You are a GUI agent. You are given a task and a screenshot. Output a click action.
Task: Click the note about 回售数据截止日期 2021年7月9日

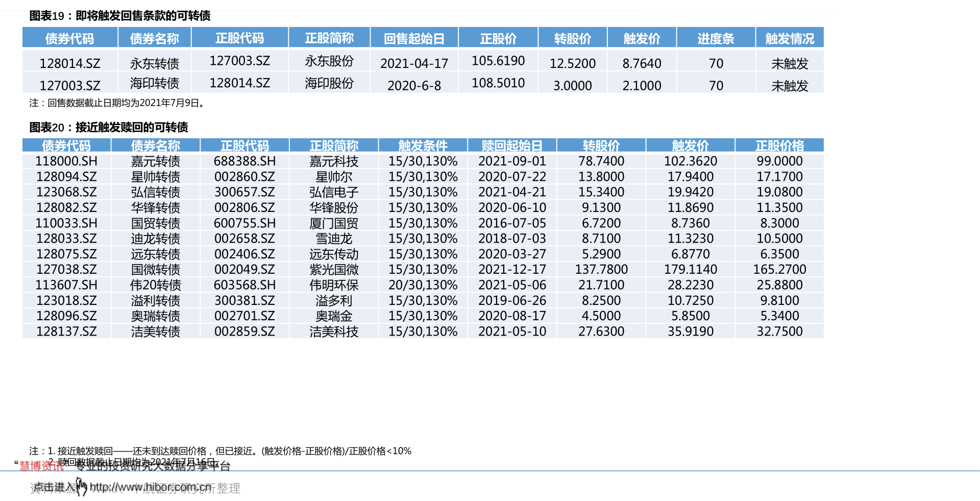117,103
